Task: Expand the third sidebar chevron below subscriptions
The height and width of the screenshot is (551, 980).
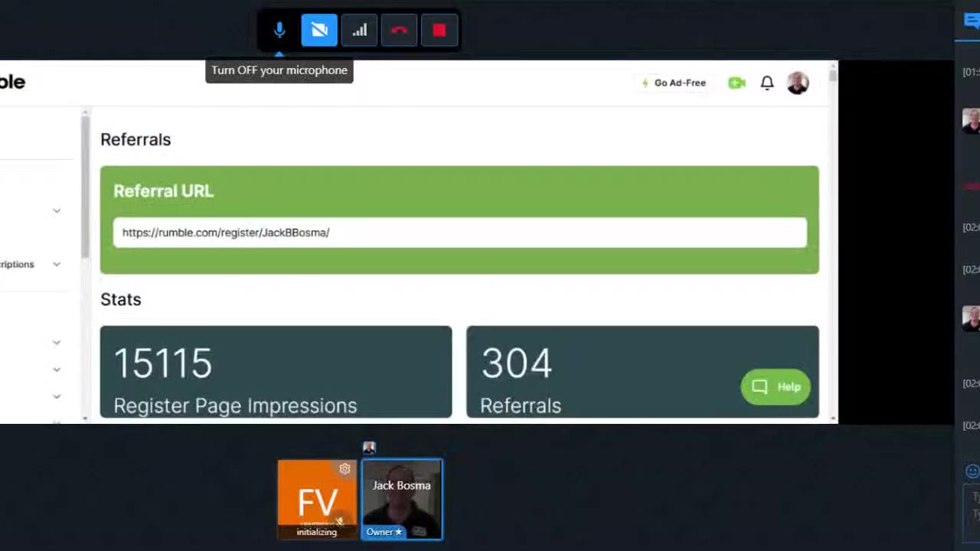Action: pyautogui.click(x=57, y=342)
